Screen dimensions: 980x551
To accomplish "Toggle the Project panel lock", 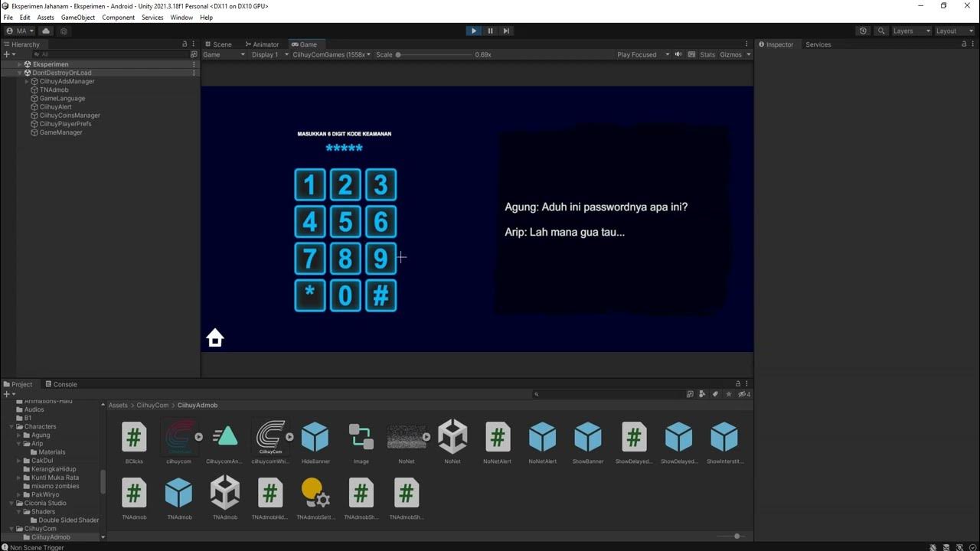I will click(x=738, y=384).
